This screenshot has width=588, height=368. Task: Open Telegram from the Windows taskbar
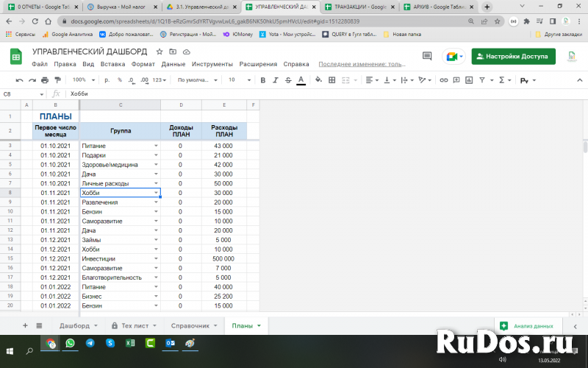[x=90, y=343]
